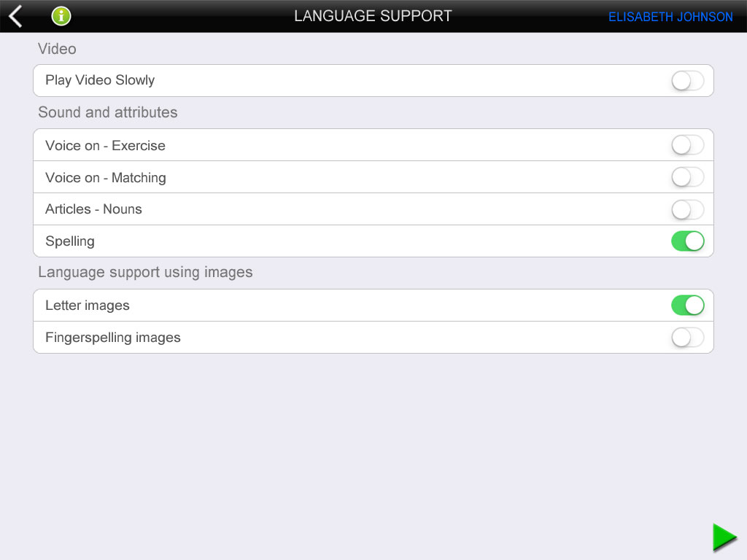This screenshot has width=747, height=560.
Task: Click the "Spelling" row label
Action: [70, 241]
